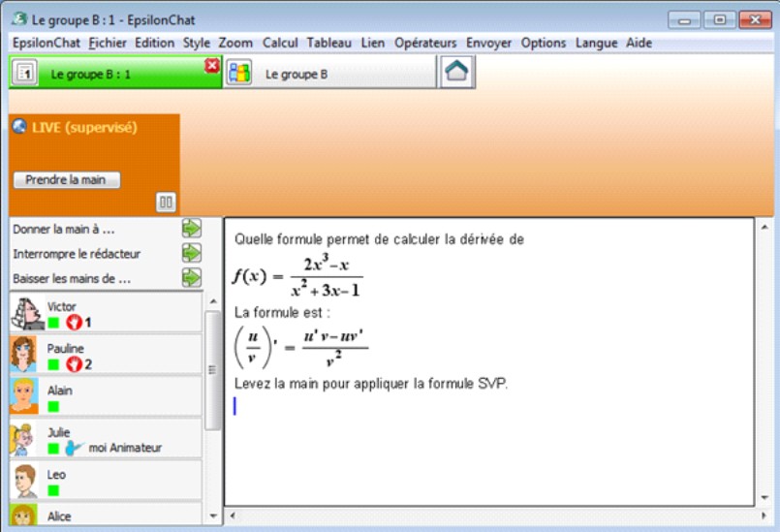
Task: Click in the chat text area at cursor
Action: tap(234, 406)
